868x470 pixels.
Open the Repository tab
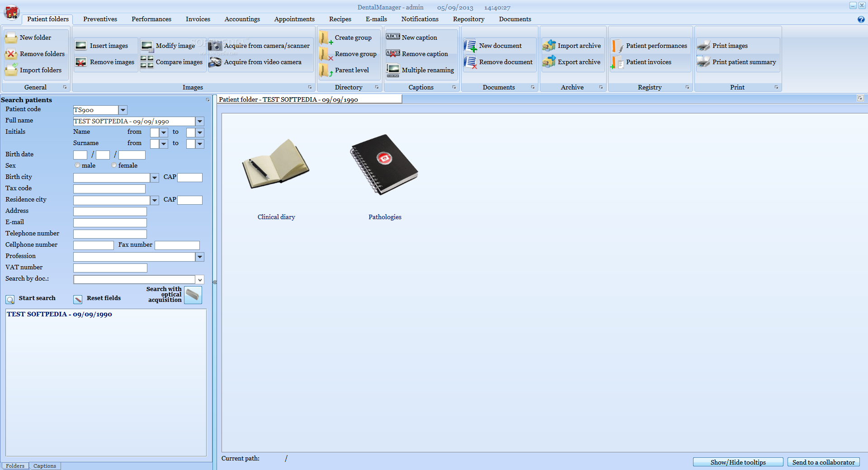pos(469,19)
